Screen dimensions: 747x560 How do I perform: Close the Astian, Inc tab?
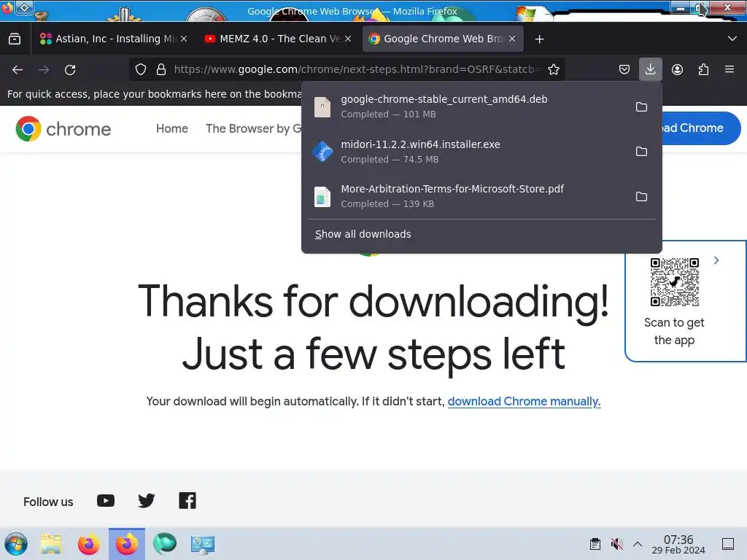tap(184, 39)
